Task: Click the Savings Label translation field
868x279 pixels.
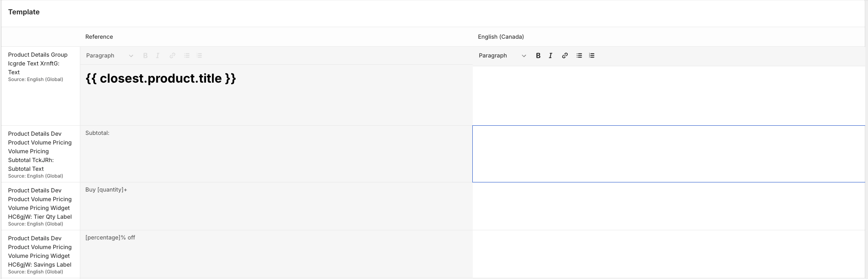Action: pos(668,254)
